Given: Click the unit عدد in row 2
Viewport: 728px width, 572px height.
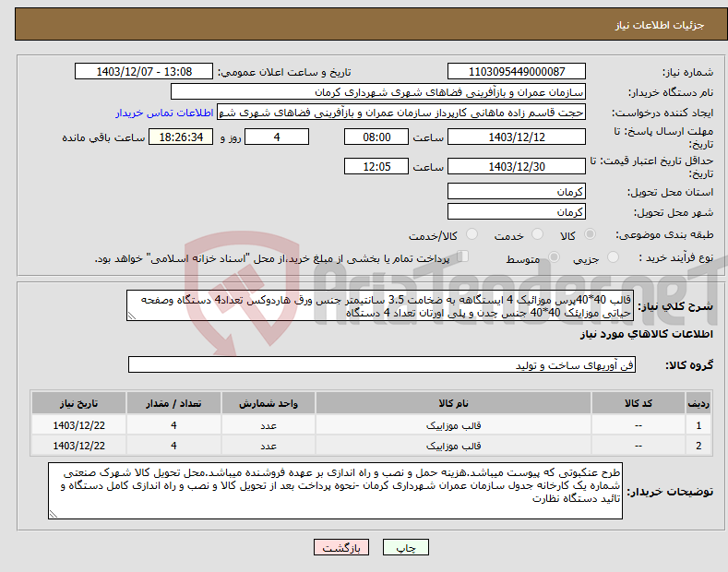Looking at the screenshot, I should [269, 447].
